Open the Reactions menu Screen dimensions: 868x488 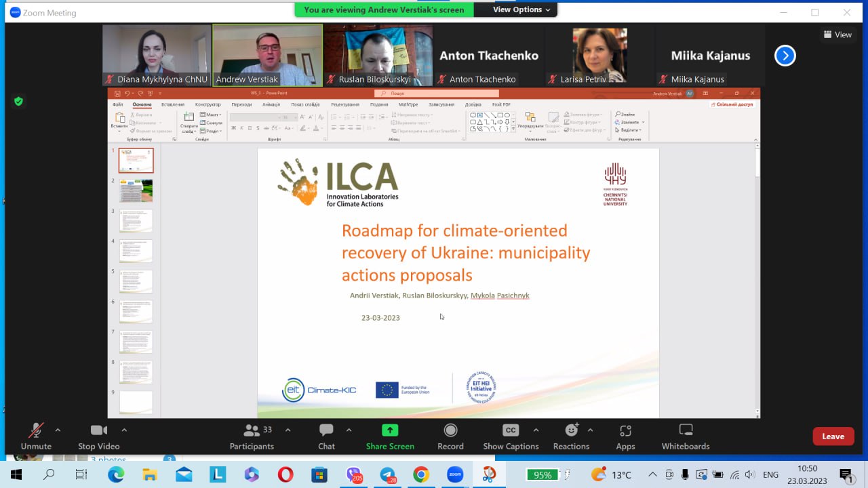pos(571,436)
